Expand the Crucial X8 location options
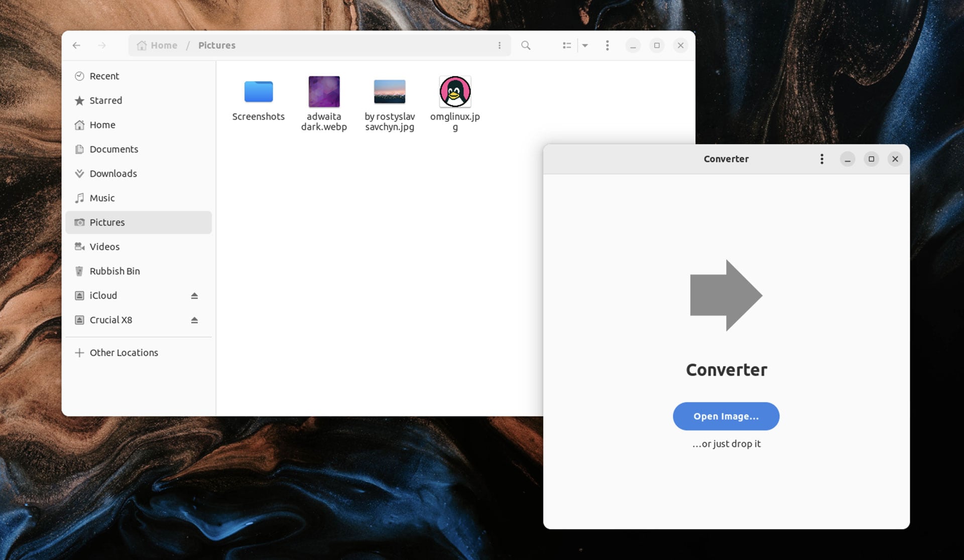This screenshot has height=560, width=964. tap(193, 320)
